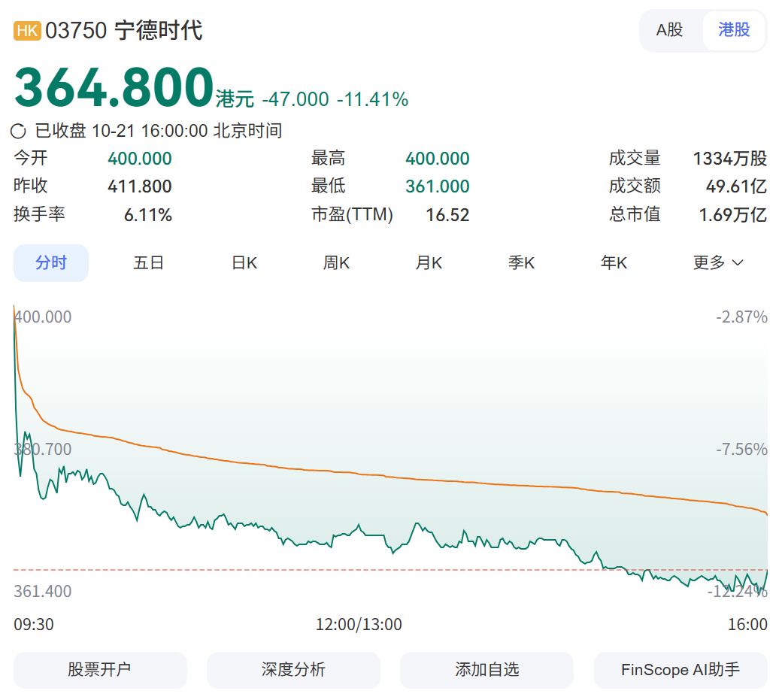Viewport: 779px width, 700px height.
Task: Select the 分时 intraday chart tab
Action: click(50, 263)
